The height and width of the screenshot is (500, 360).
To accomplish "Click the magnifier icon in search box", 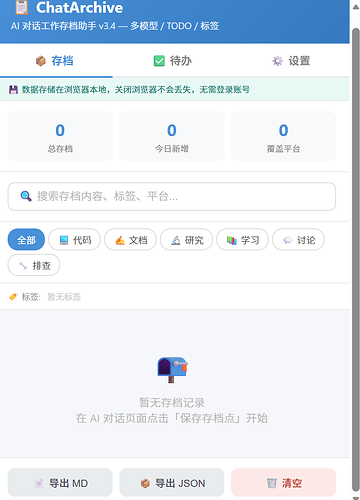I will [26, 196].
